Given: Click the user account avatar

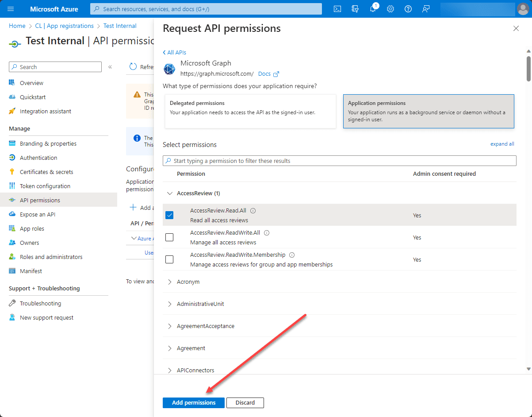Looking at the screenshot, I should (522, 9).
